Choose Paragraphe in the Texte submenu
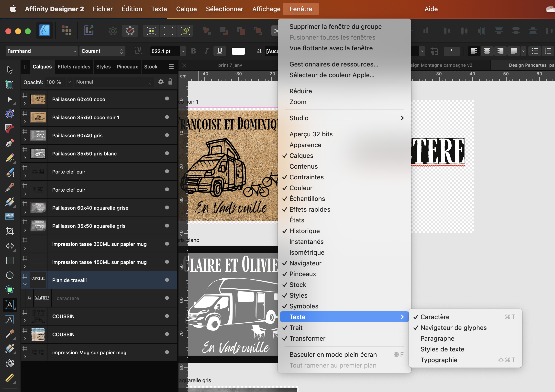555x392 pixels. coord(437,338)
